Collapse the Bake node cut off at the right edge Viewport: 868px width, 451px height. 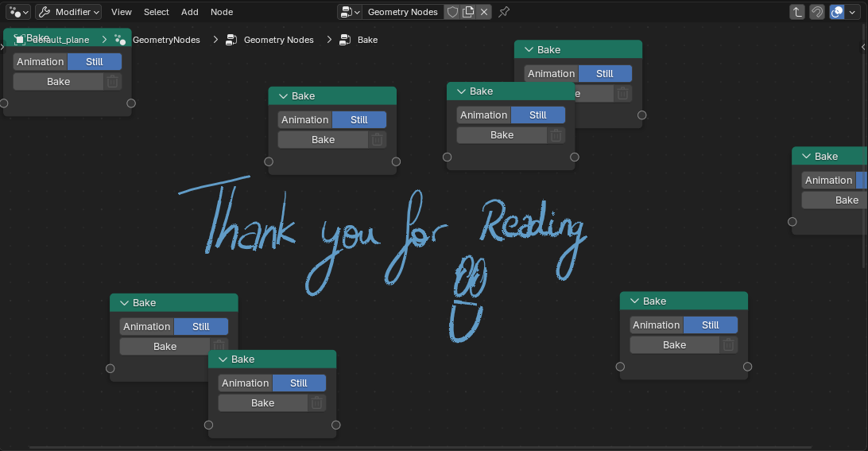point(807,156)
